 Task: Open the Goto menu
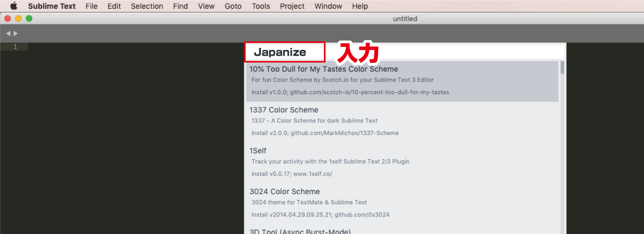tap(233, 6)
